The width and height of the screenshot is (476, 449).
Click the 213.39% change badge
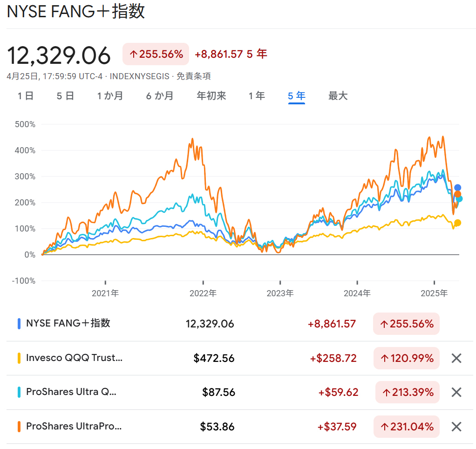[x=408, y=392]
